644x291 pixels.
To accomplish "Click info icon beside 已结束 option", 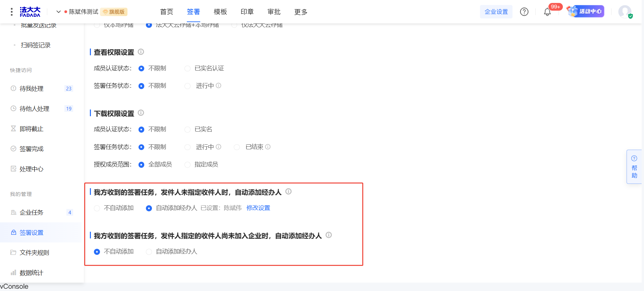I will [x=268, y=147].
